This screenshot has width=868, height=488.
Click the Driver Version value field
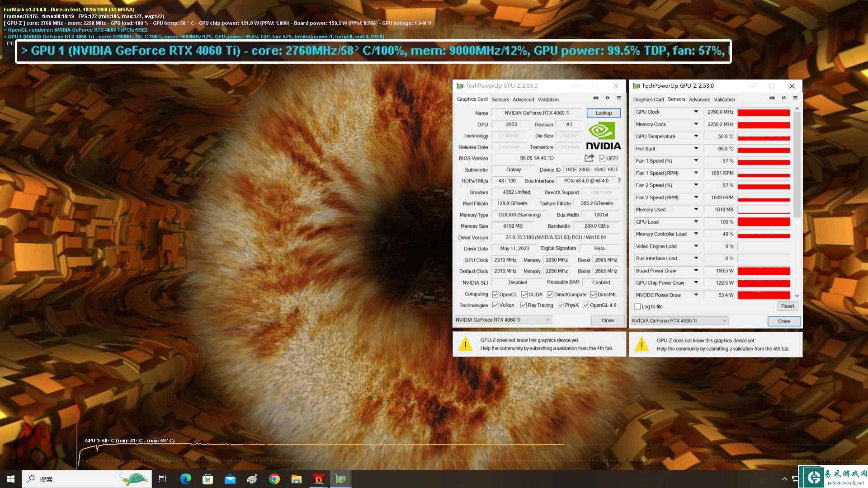coord(556,237)
